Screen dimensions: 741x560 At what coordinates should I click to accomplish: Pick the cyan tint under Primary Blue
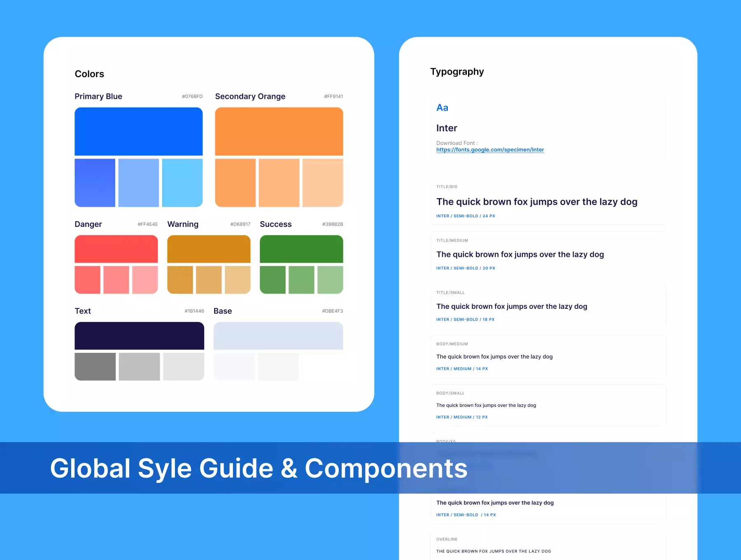182,183
